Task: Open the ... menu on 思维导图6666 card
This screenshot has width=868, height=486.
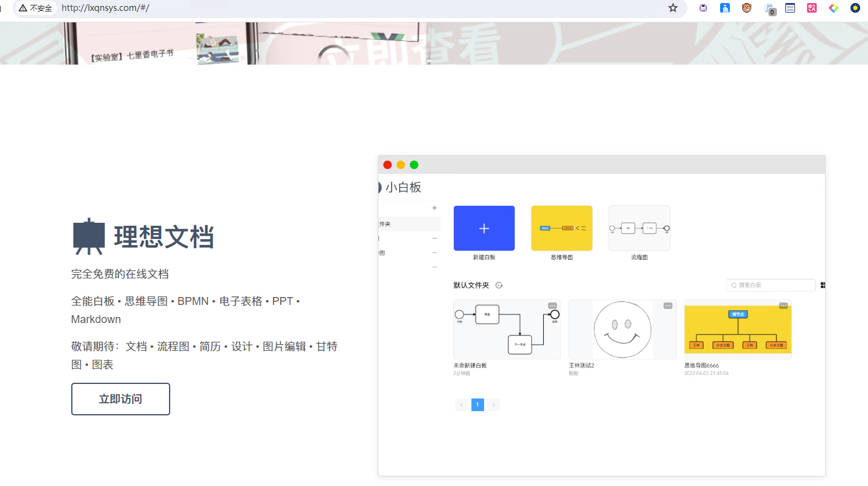Action: click(783, 306)
